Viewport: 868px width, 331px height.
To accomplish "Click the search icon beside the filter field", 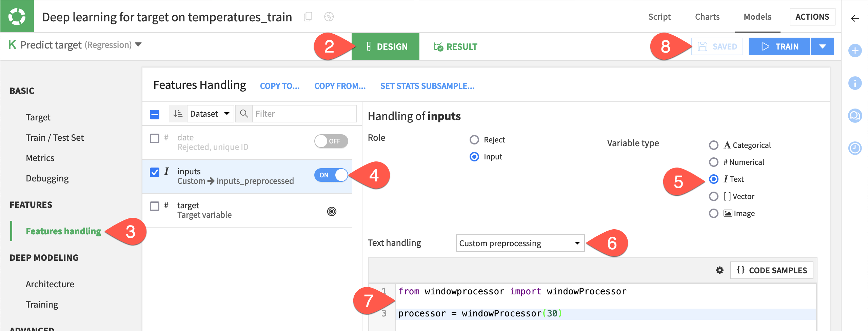I will (x=244, y=114).
